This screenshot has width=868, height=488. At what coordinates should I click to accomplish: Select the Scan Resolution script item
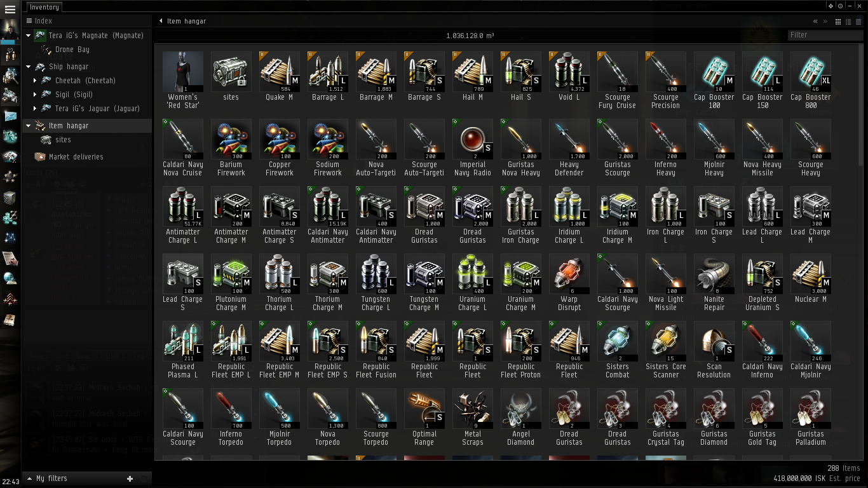pyautogui.click(x=714, y=349)
